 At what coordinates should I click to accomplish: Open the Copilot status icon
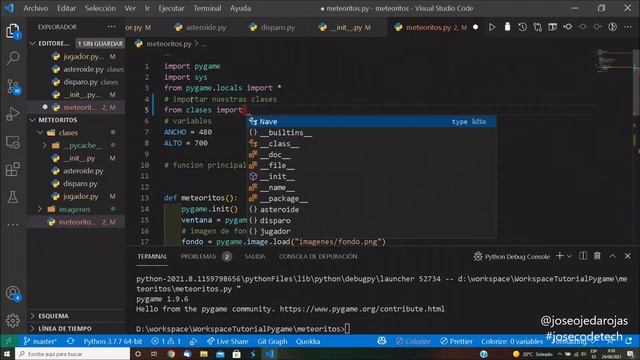coord(382,341)
